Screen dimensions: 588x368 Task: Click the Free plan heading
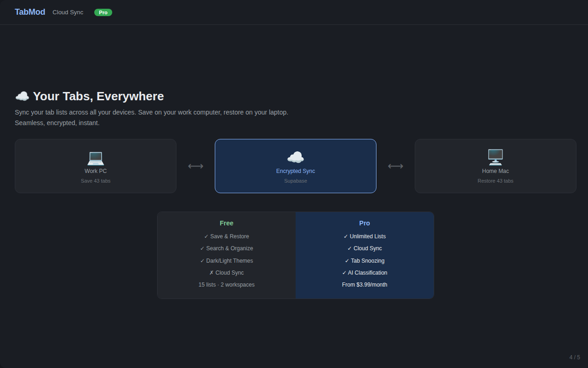[x=226, y=223]
